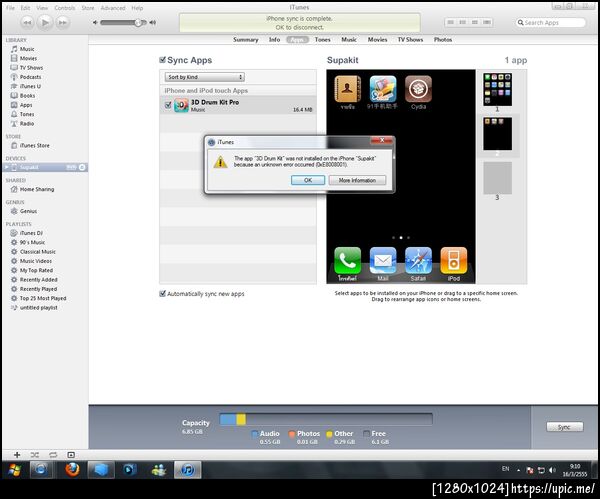Go to the iTunes Store
The image size is (600, 499).
click(34, 145)
